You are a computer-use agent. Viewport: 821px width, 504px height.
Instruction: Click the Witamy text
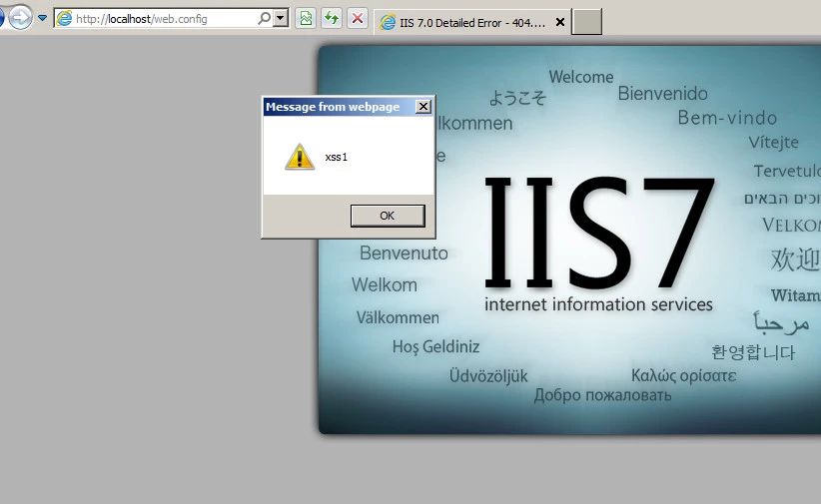796,295
